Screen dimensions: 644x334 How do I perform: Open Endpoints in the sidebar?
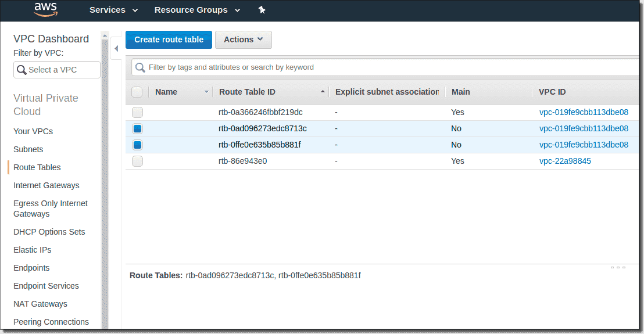pos(31,268)
